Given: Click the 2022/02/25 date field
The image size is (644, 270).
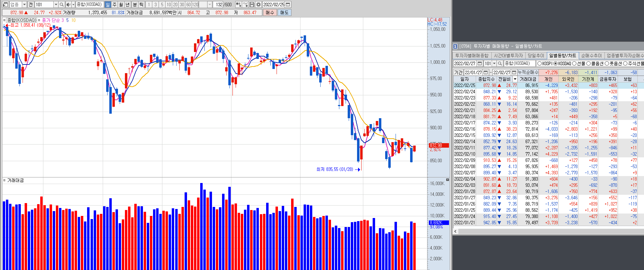Looking at the screenshot, I should 274,5.
